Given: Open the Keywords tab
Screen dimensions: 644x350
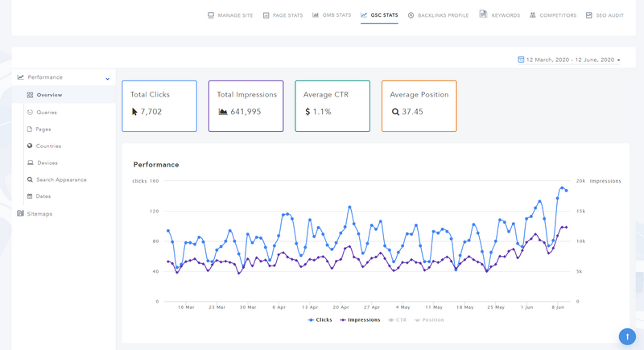Looking at the screenshot, I should [x=500, y=14].
